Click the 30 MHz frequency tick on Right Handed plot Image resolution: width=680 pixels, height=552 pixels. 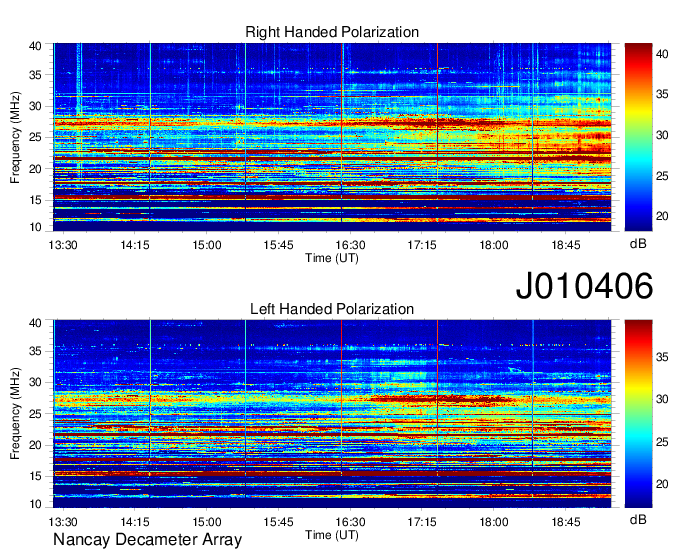coord(35,106)
